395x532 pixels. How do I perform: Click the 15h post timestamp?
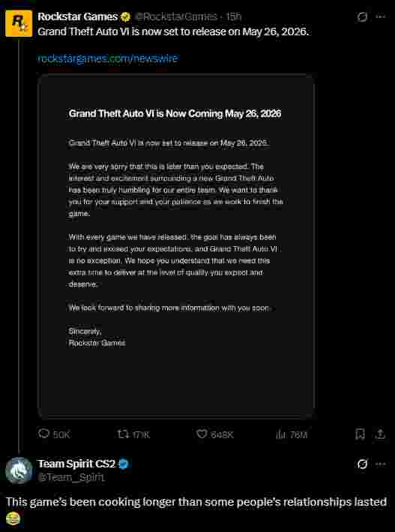233,17
